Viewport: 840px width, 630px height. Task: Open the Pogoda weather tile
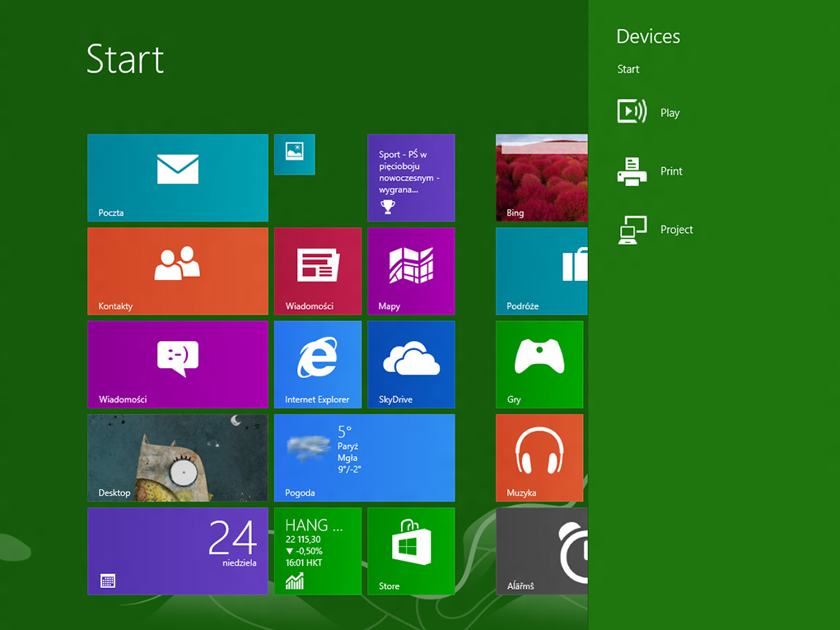[364, 457]
